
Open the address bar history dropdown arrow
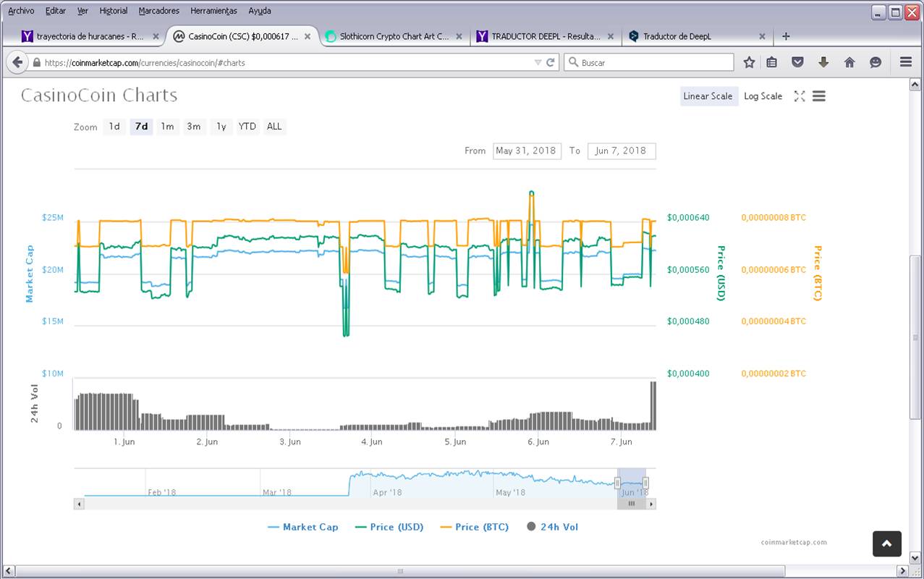click(x=538, y=63)
